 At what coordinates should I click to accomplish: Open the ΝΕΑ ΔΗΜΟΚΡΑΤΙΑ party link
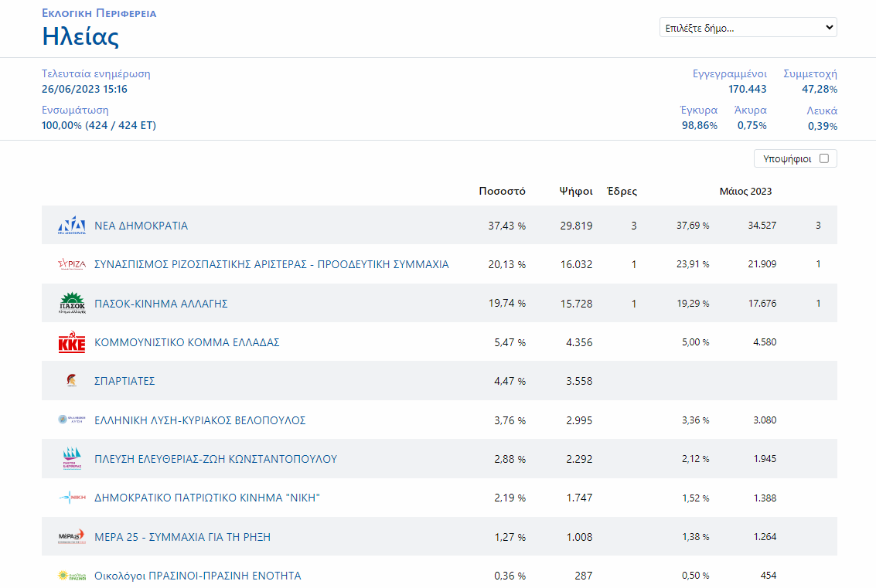click(141, 226)
